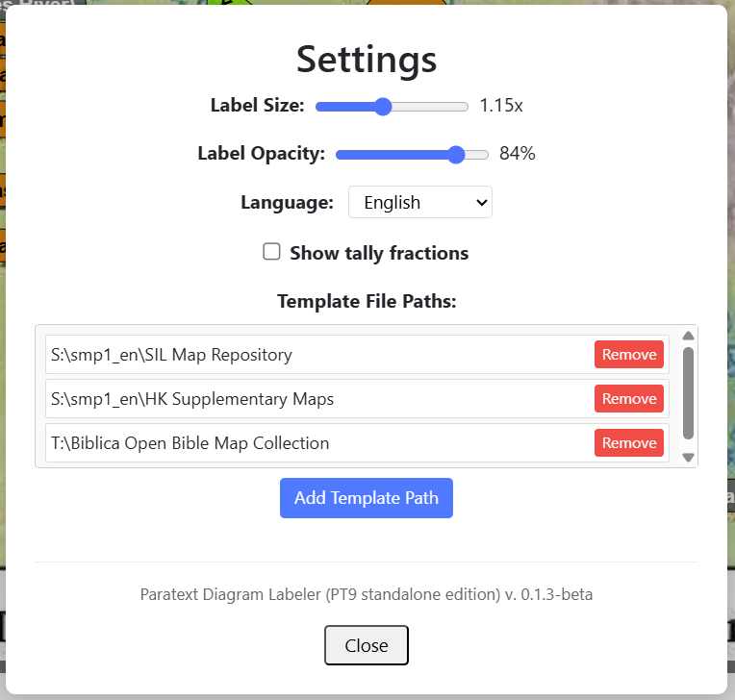Click the HK Supplementary Maps path field
This screenshot has height=700, width=735.
(x=317, y=399)
